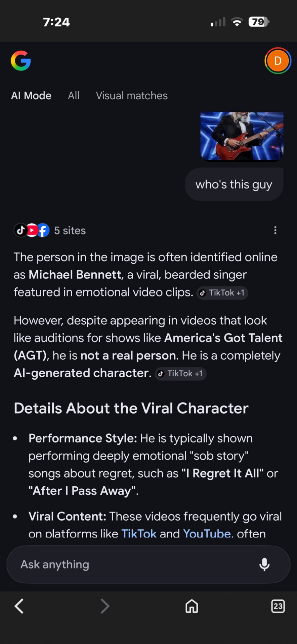Follow the YouTube link in Viral Content

207,533
